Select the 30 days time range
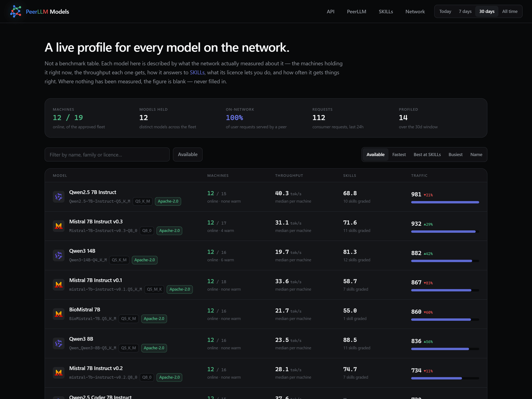Viewport: 532px width, 399px height. (x=487, y=11)
